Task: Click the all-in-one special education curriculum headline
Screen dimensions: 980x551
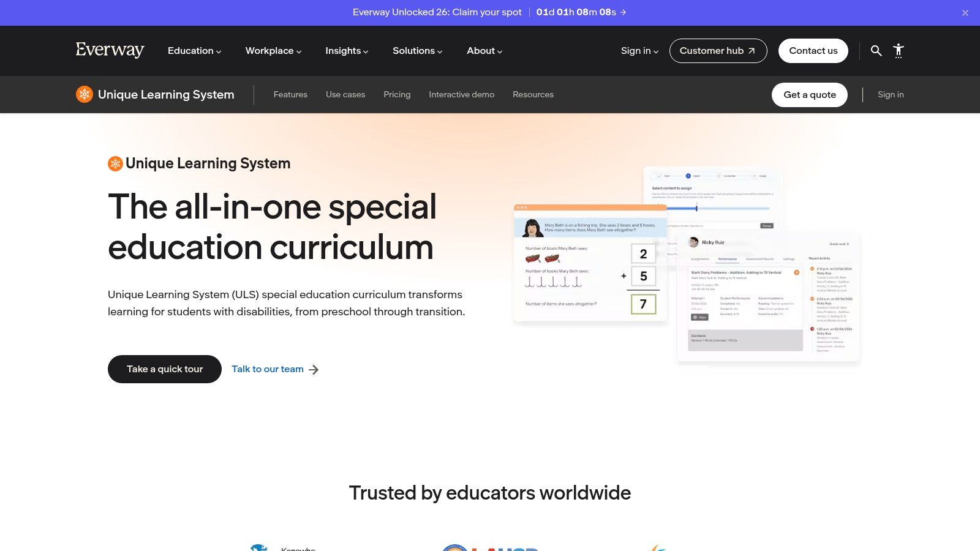Action: pos(273,227)
